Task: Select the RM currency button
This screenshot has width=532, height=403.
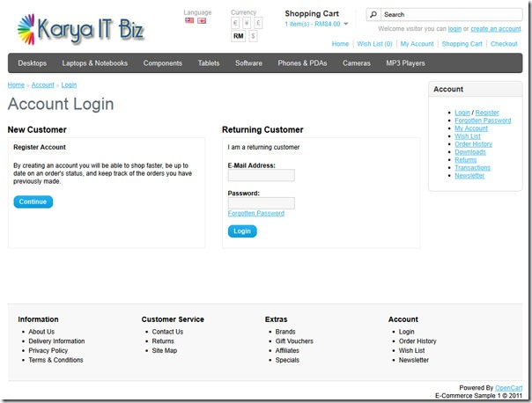Action: pyautogui.click(x=238, y=36)
